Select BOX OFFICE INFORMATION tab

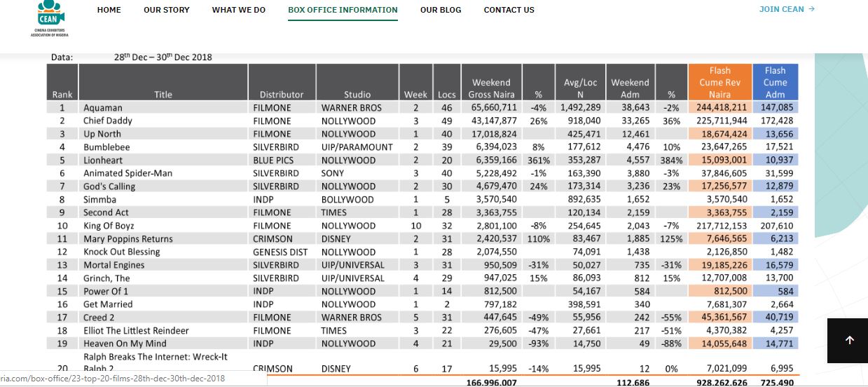(x=343, y=10)
